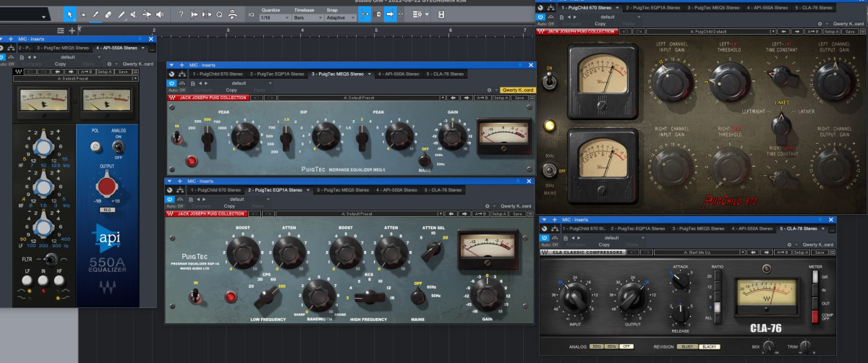
Task: Toggle power activate on the CLA-76 window
Action: pos(545,237)
